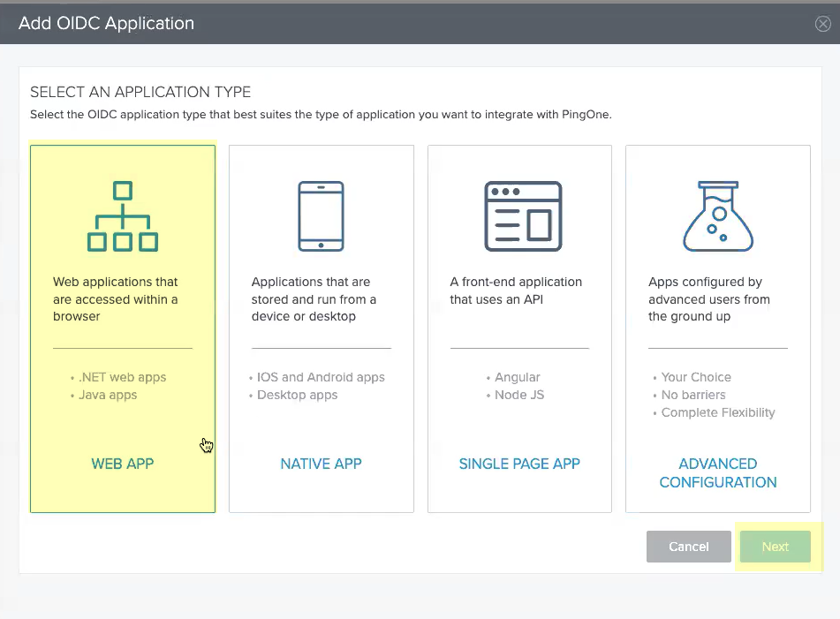Proceed with the Next button
This screenshot has width=840, height=619.
click(x=775, y=547)
